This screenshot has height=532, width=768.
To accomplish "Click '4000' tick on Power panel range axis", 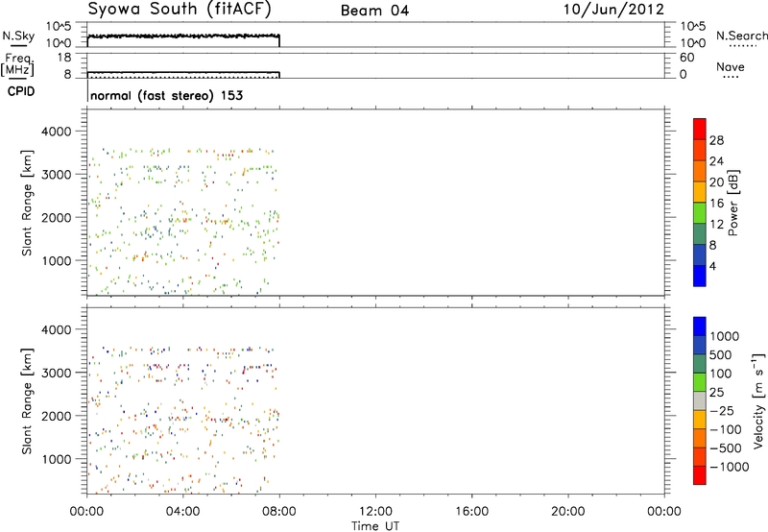I will (x=56, y=132).
